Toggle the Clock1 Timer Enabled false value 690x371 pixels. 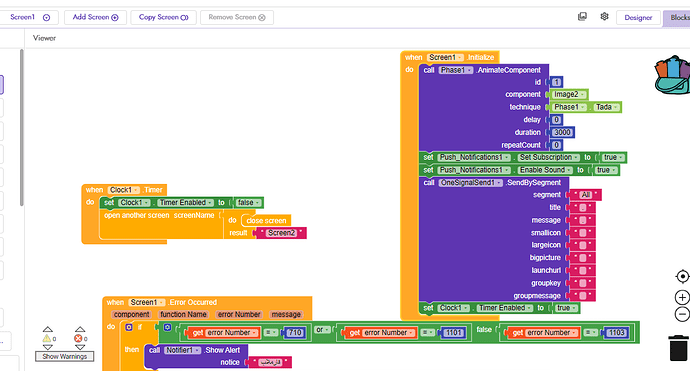(248, 202)
